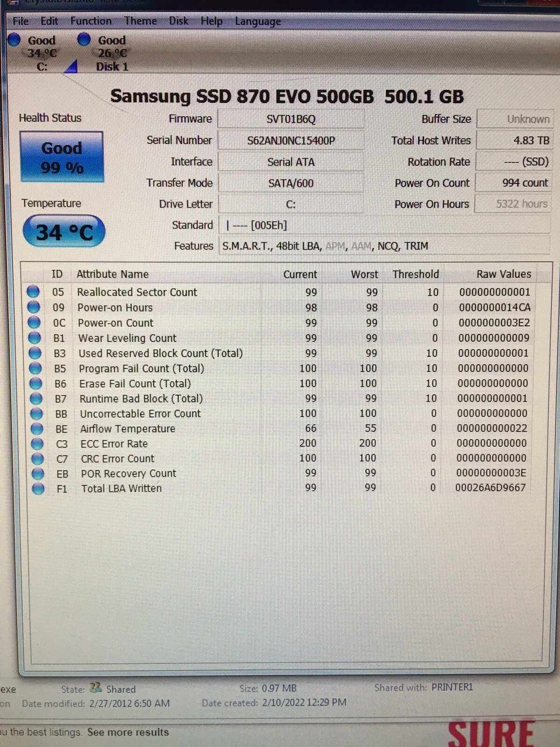Click the Serial Number field

coord(291,141)
